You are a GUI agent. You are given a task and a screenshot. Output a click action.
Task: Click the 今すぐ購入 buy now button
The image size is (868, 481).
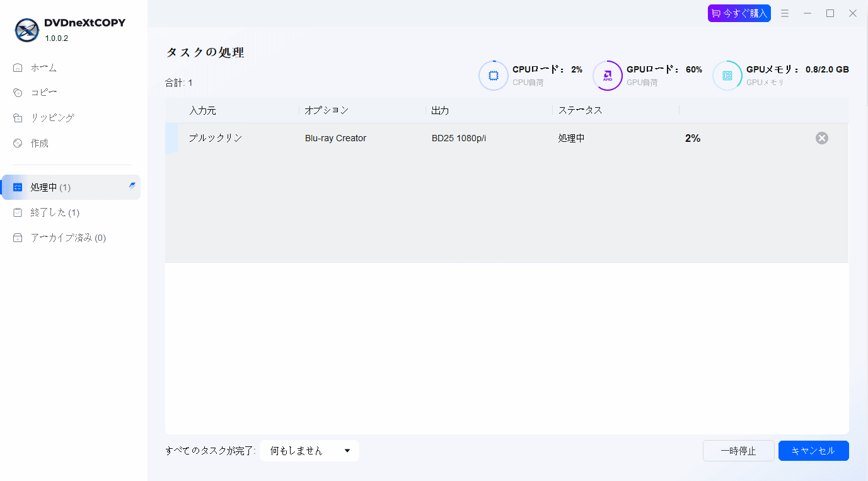point(739,13)
